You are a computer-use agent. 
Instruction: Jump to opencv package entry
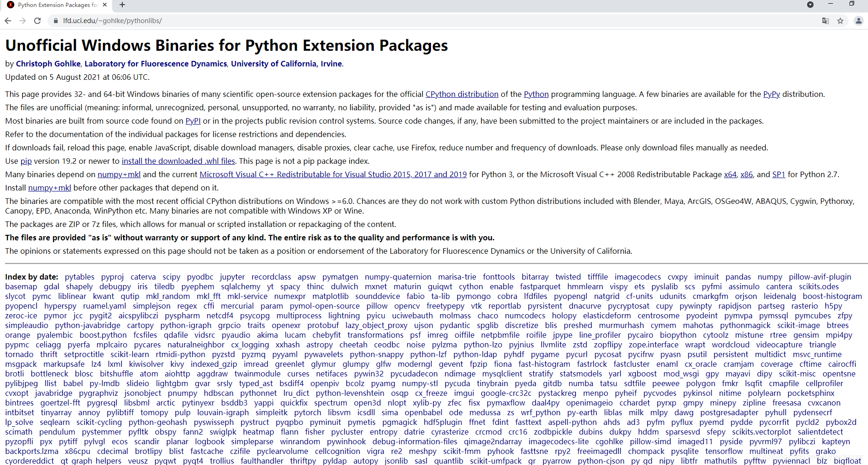point(407,306)
